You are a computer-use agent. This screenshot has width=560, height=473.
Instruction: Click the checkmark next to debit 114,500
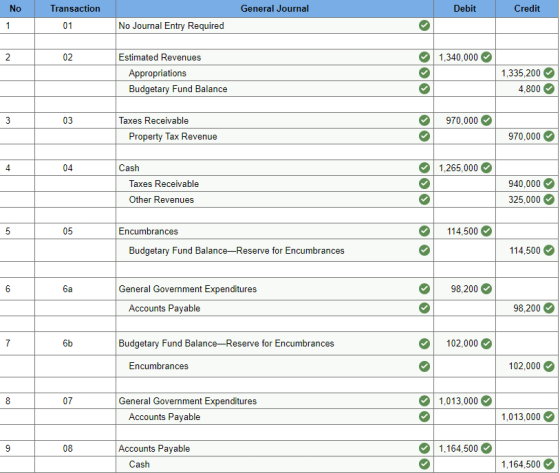point(486,231)
